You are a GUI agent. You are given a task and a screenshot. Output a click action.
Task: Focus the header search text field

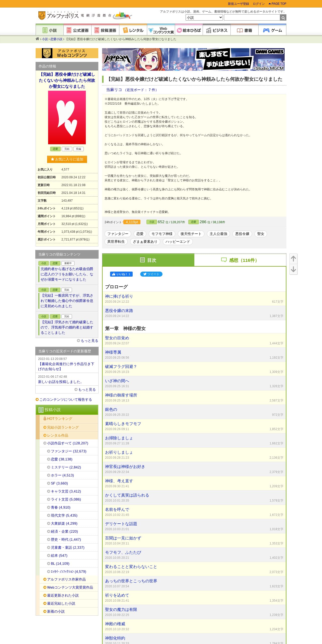point(252,18)
